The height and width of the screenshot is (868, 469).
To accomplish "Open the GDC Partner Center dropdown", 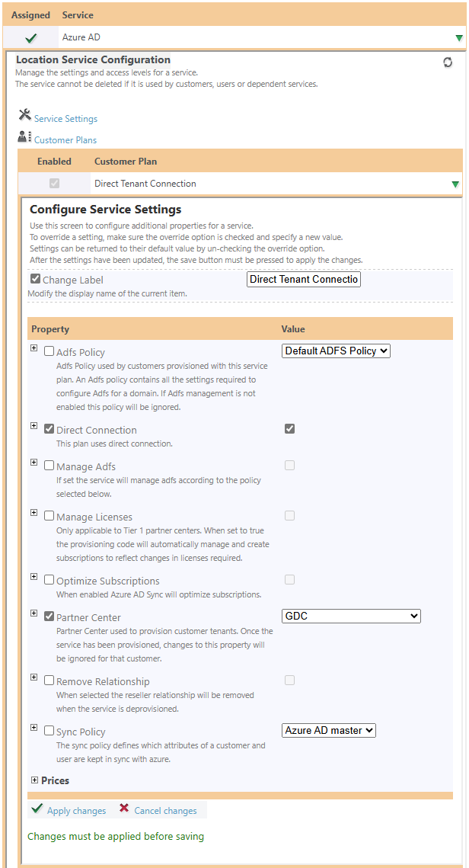I will tap(351, 616).
